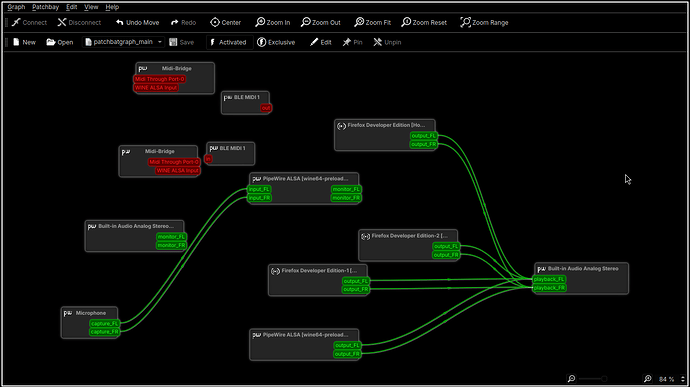Toggle Exclusive patchbay mode

276,42
